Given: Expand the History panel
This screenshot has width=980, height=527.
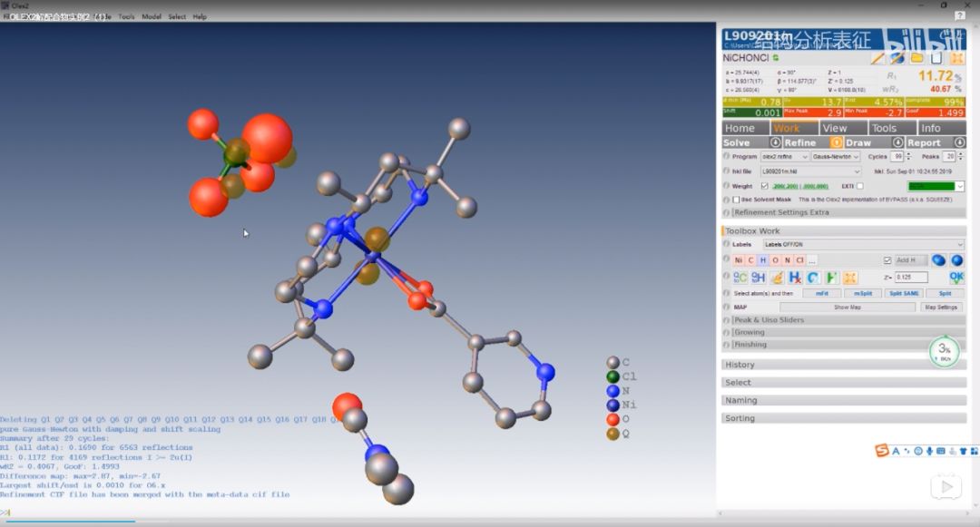Looking at the screenshot, I should point(845,365).
